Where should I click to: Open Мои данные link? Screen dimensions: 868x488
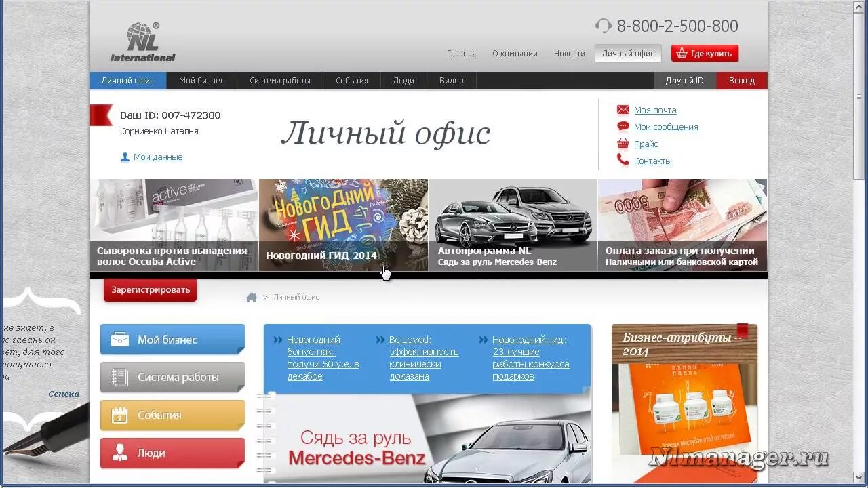pyautogui.click(x=158, y=157)
